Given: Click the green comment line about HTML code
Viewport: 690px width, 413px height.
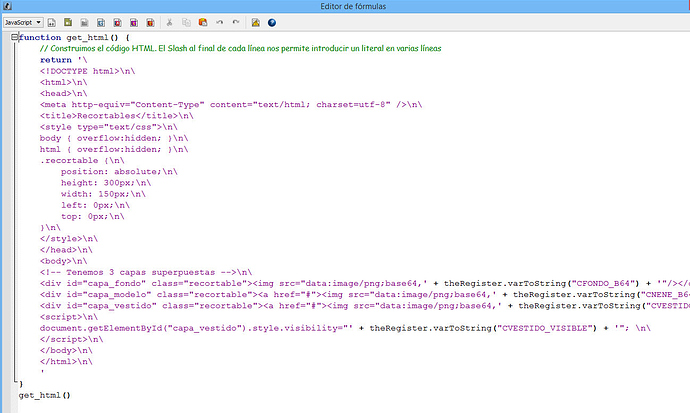Looking at the screenshot, I should click(x=240, y=48).
